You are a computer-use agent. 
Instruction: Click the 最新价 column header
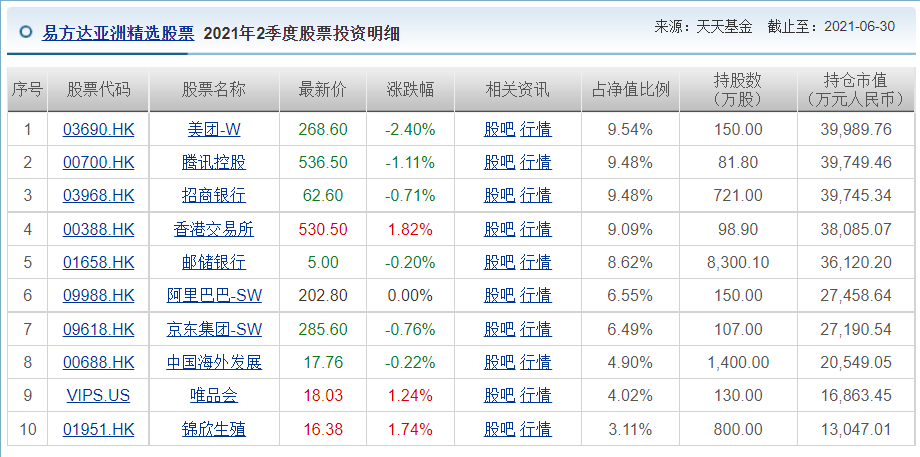[x=323, y=90]
